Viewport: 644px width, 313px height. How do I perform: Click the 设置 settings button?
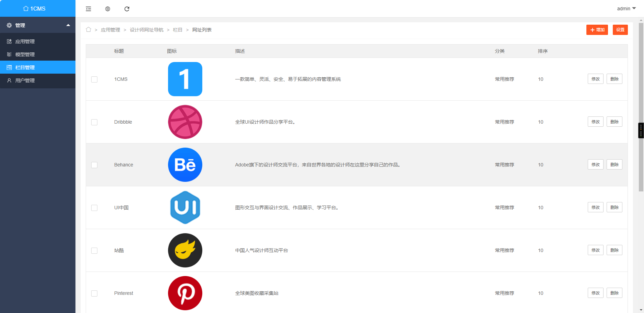tap(620, 30)
